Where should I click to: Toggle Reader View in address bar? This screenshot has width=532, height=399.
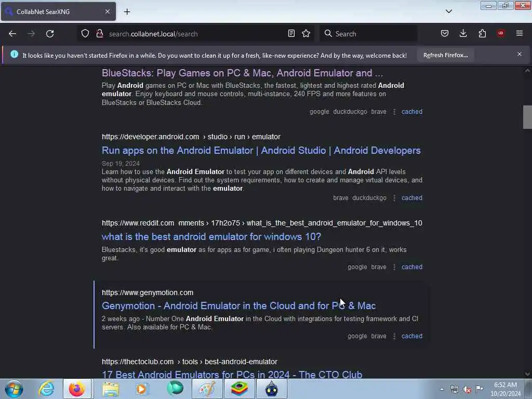coord(291,34)
